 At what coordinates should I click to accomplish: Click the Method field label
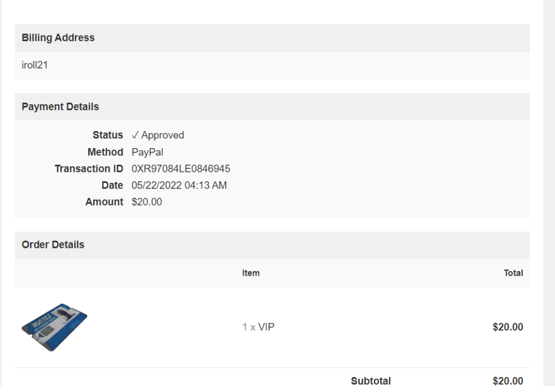click(105, 152)
